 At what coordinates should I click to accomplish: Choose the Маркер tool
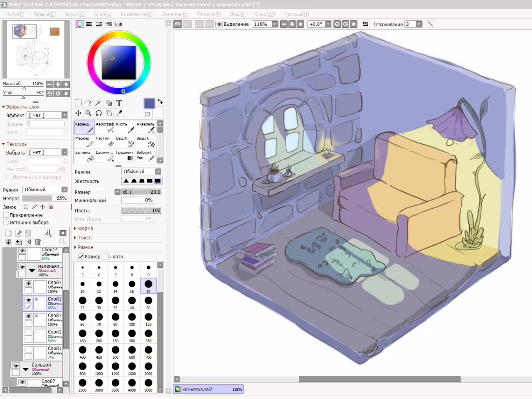pos(84,142)
